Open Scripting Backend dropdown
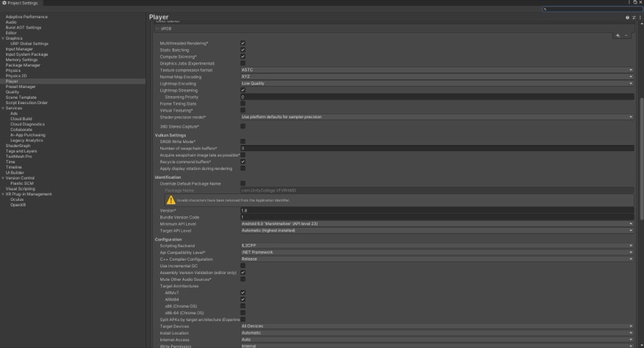This screenshot has width=644, height=348. point(437,245)
